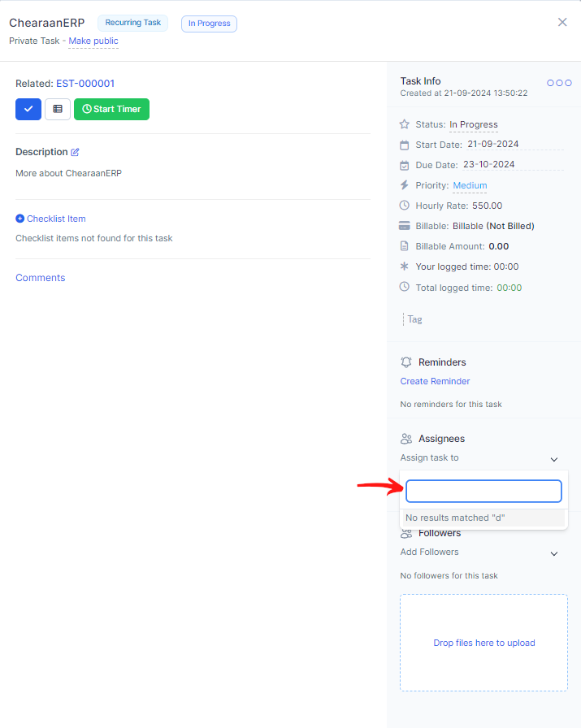Change the Medium priority value
The width and height of the screenshot is (581, 728).
point(470,185)
